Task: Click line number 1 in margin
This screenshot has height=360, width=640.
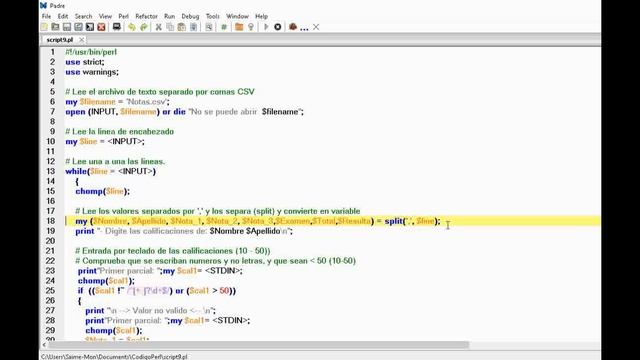Action: [x=52, y=52]
